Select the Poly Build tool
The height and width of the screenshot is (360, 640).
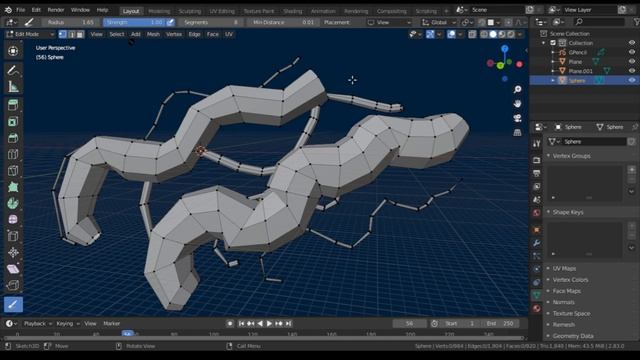coord(13,187)
